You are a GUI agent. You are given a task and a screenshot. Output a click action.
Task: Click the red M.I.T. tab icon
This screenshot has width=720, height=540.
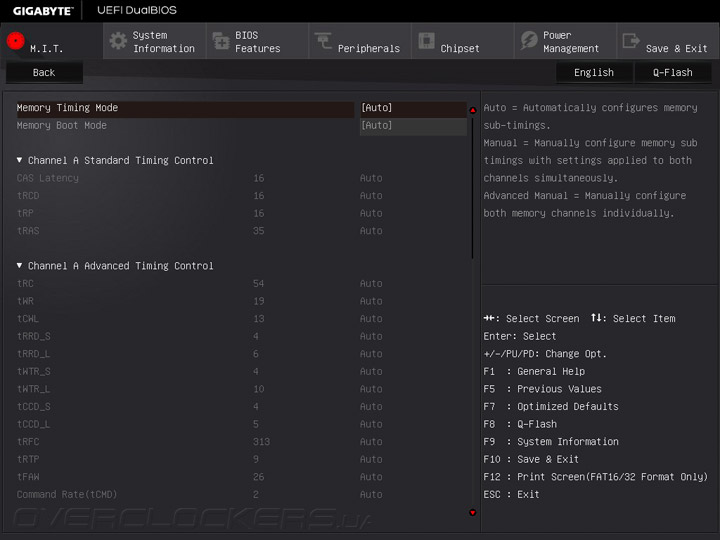16,41
